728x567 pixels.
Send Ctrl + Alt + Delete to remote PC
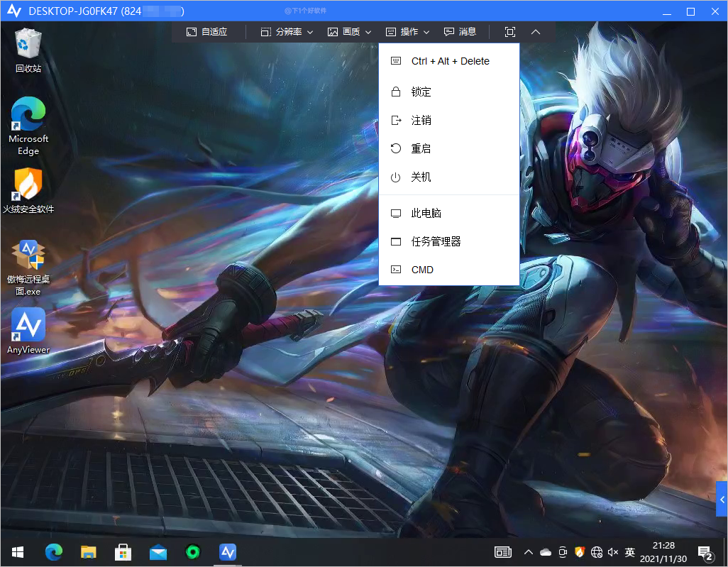(x=449, y=61)
